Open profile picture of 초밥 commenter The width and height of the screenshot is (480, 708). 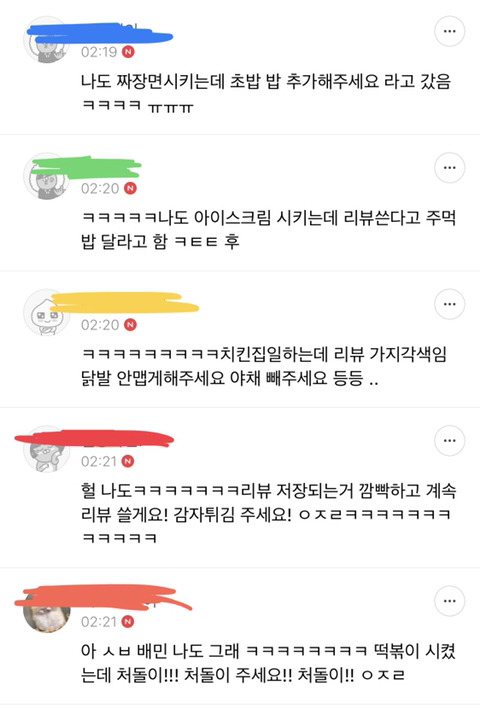[x=47, y=40]
